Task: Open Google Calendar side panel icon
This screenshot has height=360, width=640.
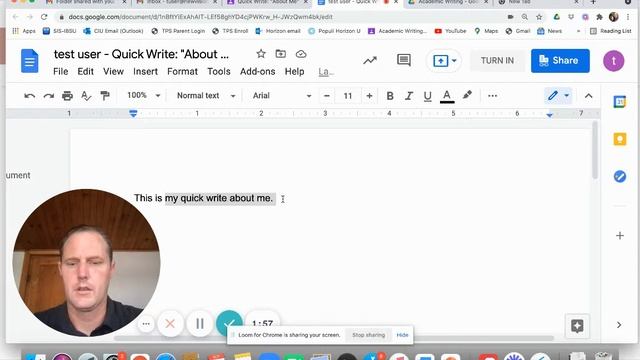Action: [620, 102]
